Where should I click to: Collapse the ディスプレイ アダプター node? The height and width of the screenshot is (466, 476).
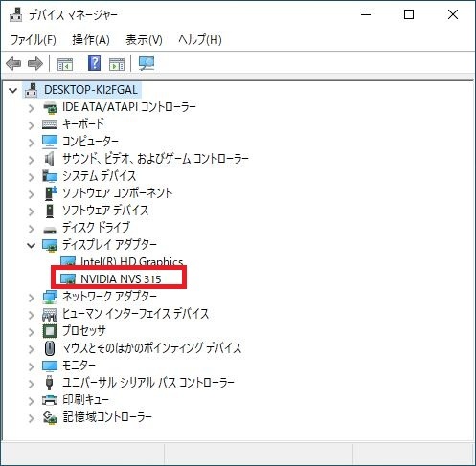(31, 245)
